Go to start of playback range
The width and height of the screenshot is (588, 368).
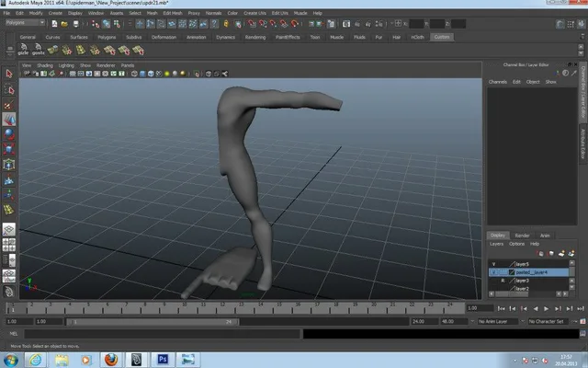point(501,309)
